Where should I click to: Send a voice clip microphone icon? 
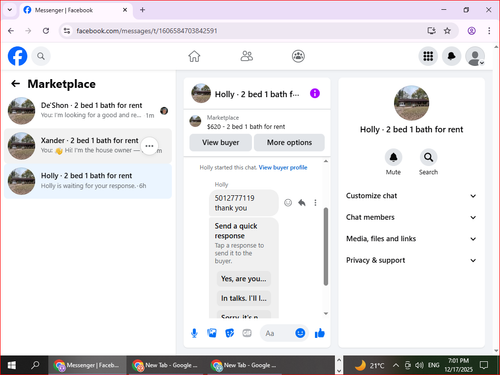[x=194, y=333]
